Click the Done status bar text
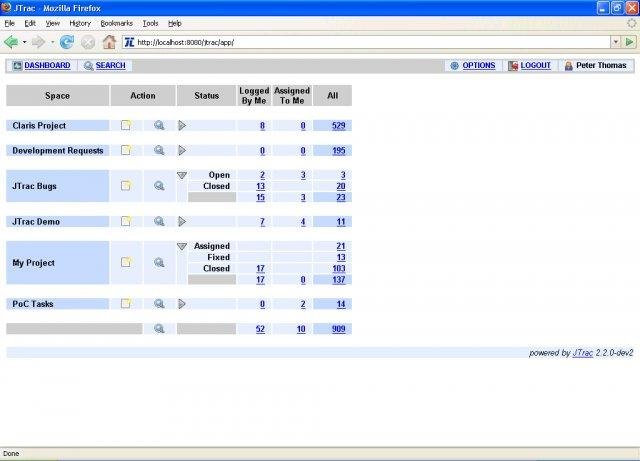 click(x=11, y=453)
